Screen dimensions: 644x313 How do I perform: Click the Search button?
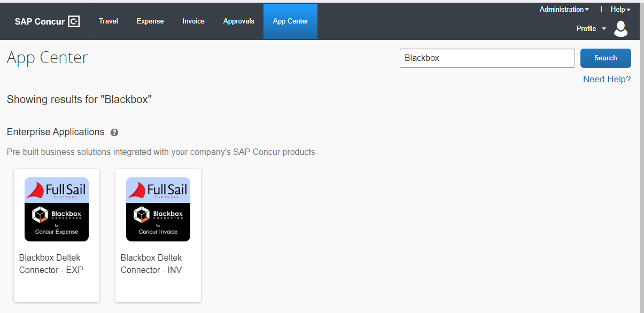tap(606, 58)
